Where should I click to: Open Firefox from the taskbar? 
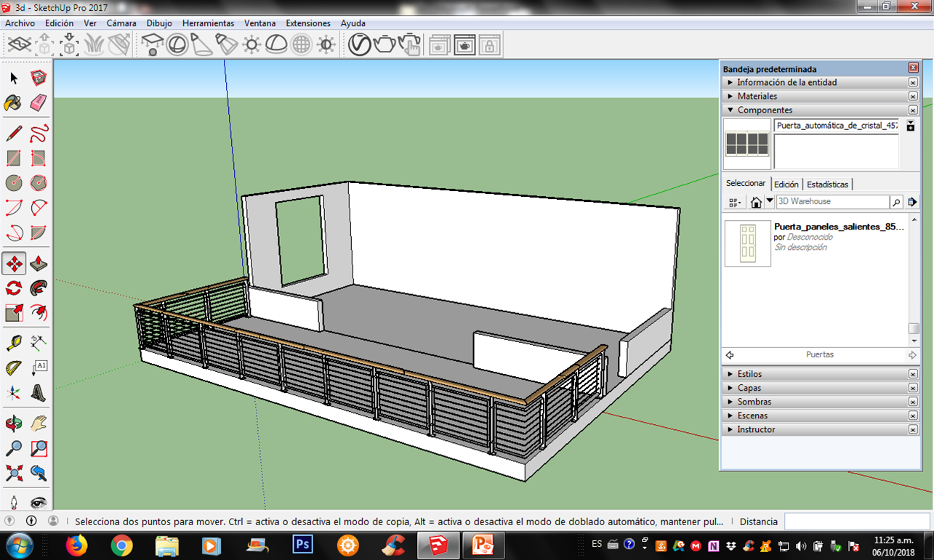coord(76,545)
